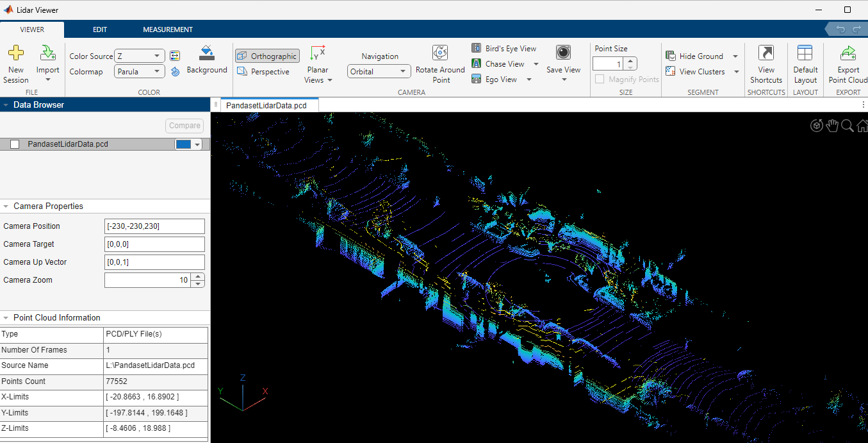
Task: Toggle visibility of PandasetLidarData.pcd checkbox
Action: coord(14,144)
